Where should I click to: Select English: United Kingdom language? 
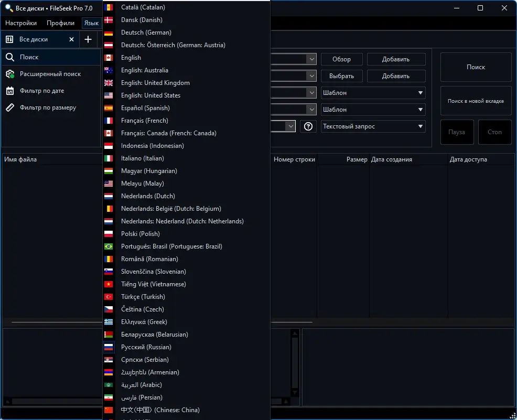coord(187,83)
